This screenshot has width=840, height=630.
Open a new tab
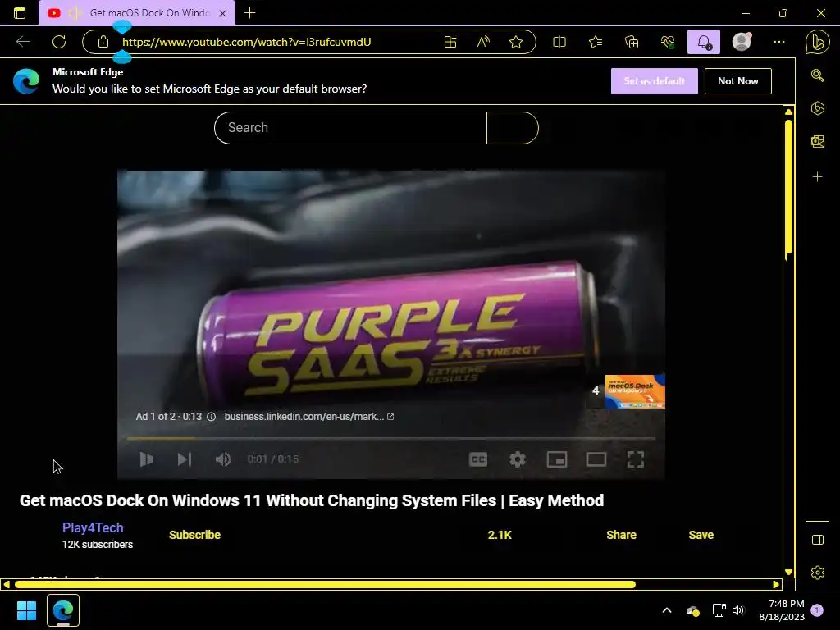[x=249, y=13]
